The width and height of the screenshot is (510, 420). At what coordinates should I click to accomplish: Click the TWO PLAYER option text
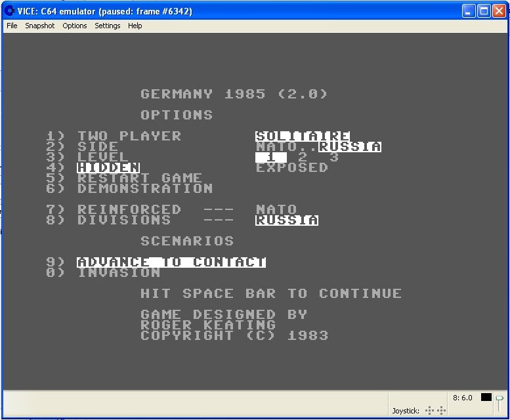[x=129, y=136]
